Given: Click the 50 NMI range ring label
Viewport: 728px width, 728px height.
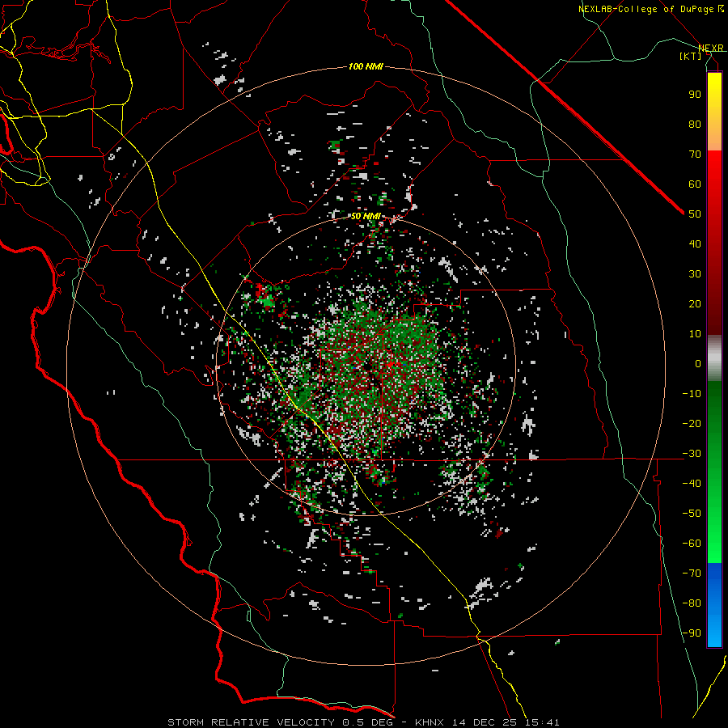Looking at the screenshot, I should point(366,216).
